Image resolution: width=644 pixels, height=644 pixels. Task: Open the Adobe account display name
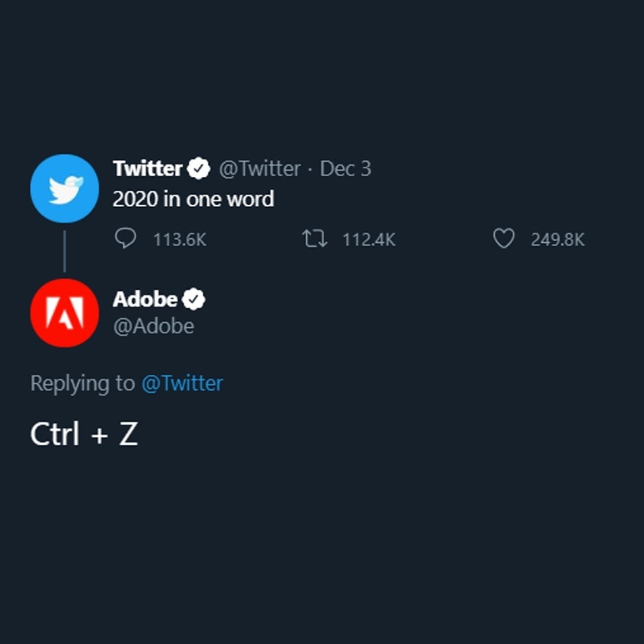[x=145, y=300]
